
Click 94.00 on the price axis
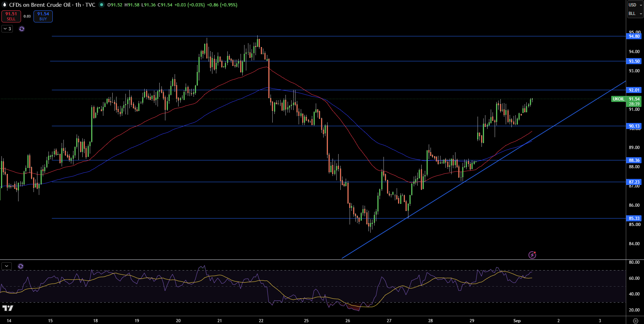[634, 52]
